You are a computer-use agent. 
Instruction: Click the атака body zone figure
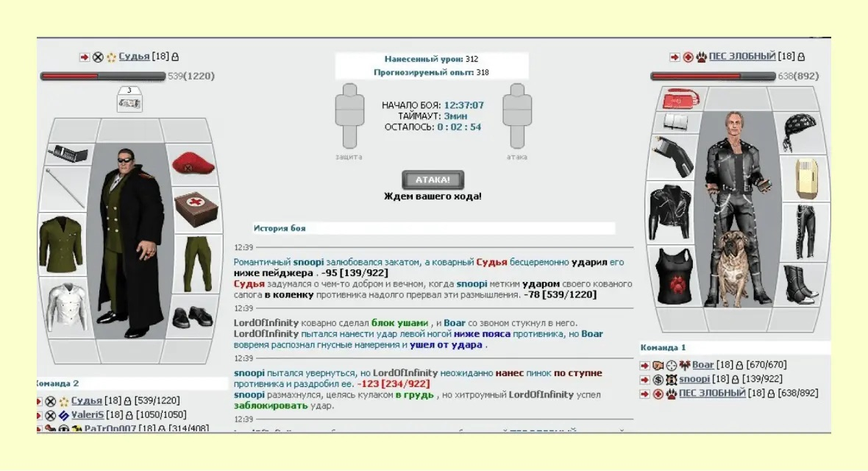[517, 116]
